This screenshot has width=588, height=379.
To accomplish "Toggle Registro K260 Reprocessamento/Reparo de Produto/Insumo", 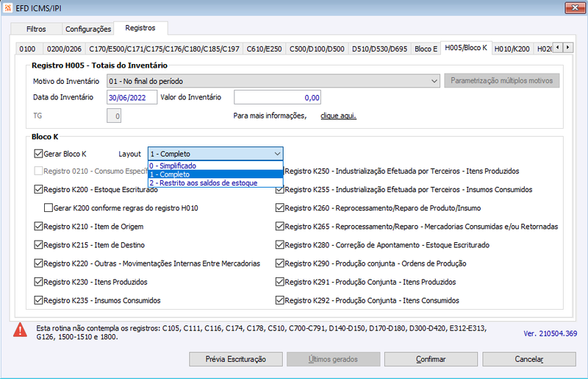I will pyautogui.click(x=280, y=208).
